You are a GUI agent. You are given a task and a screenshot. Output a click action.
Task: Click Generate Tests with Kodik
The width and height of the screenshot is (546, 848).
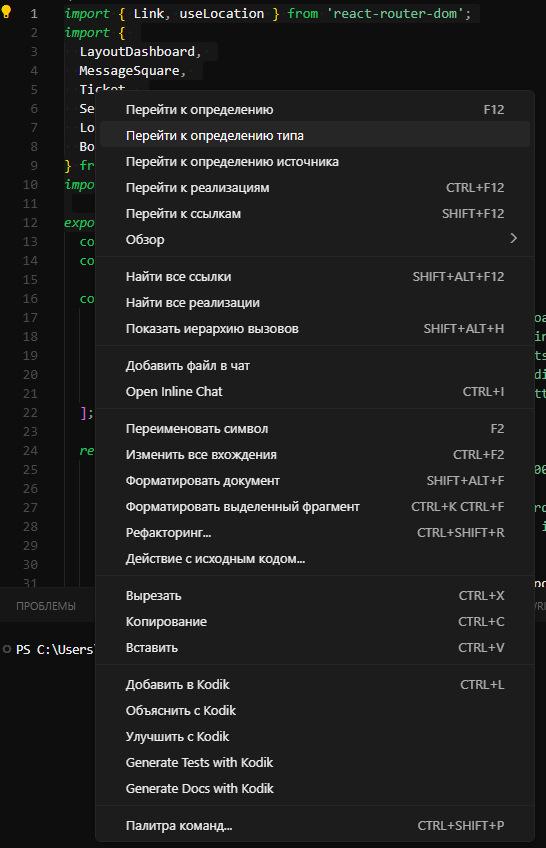coord(315,763)
